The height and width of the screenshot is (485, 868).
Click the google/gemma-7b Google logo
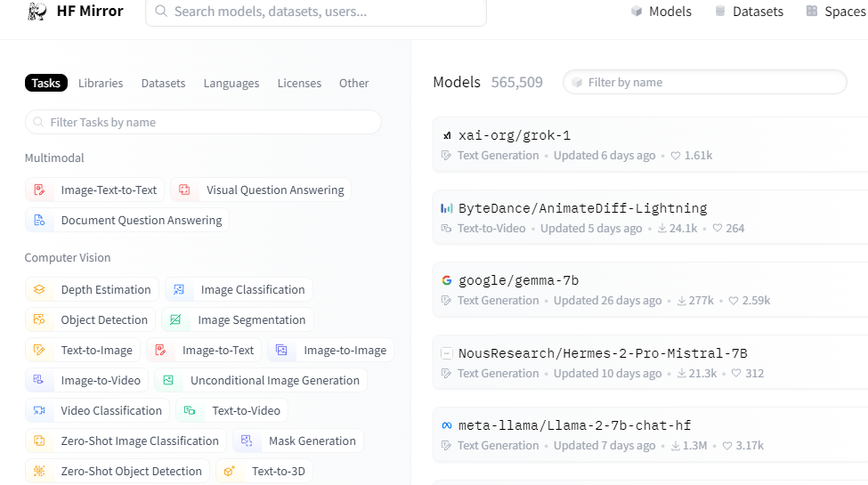click(447, 280)
